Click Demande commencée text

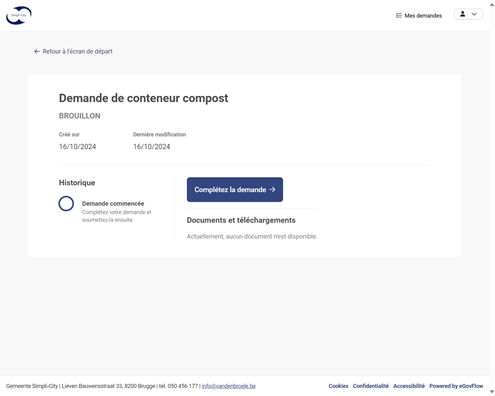[113, 204]
